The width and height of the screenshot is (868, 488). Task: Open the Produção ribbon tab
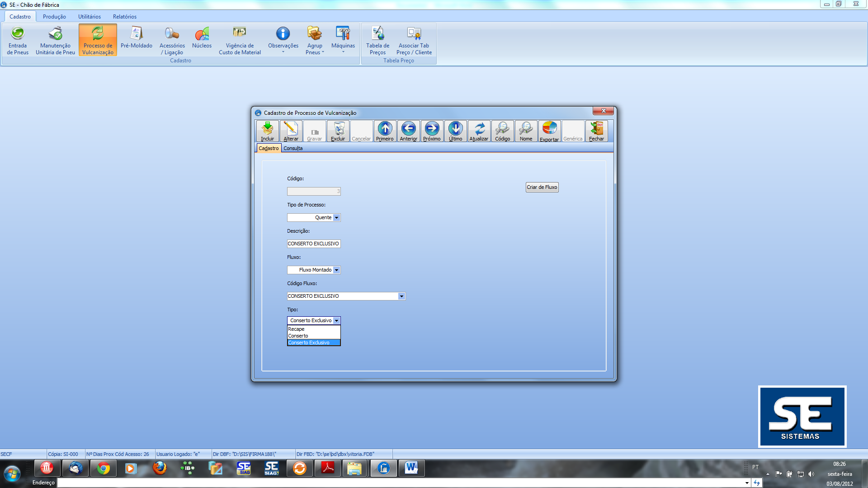(54, 17)
